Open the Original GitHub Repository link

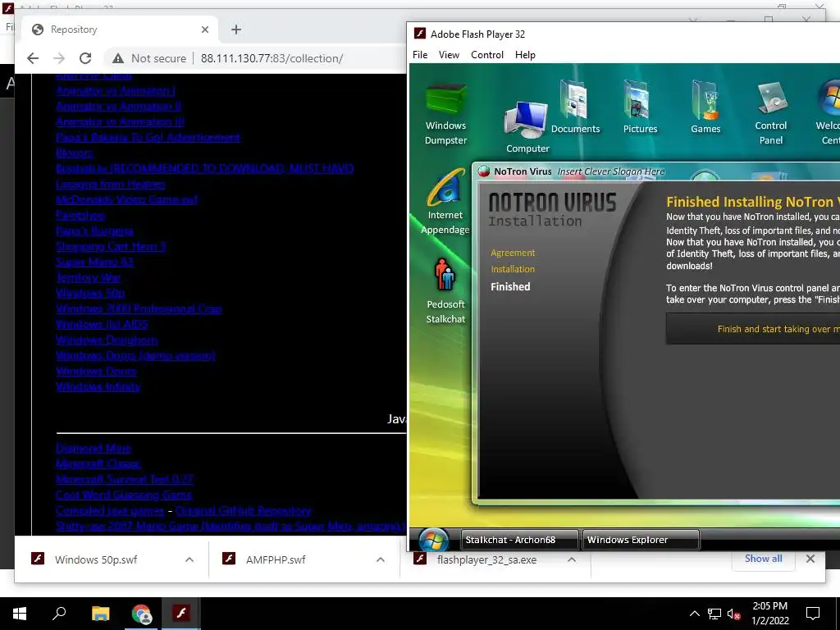244,510
